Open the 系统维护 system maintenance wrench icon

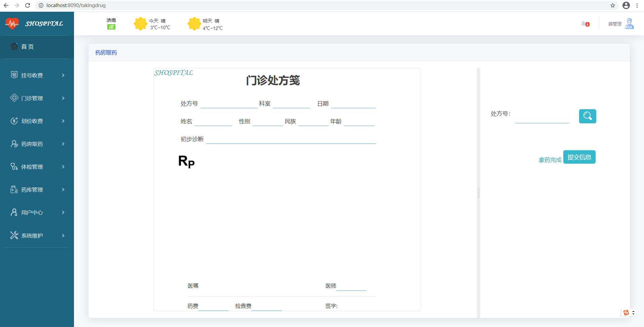tap(14, 235)
